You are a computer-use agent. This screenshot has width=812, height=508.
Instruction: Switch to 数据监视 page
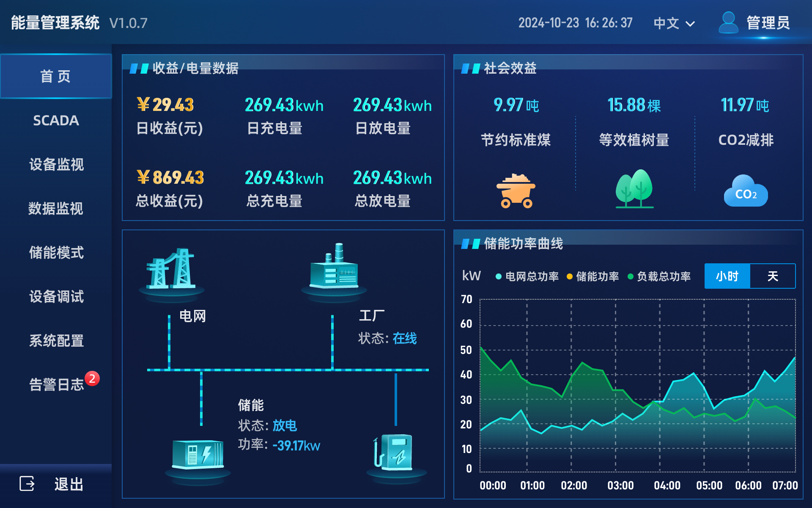[55, 209]
